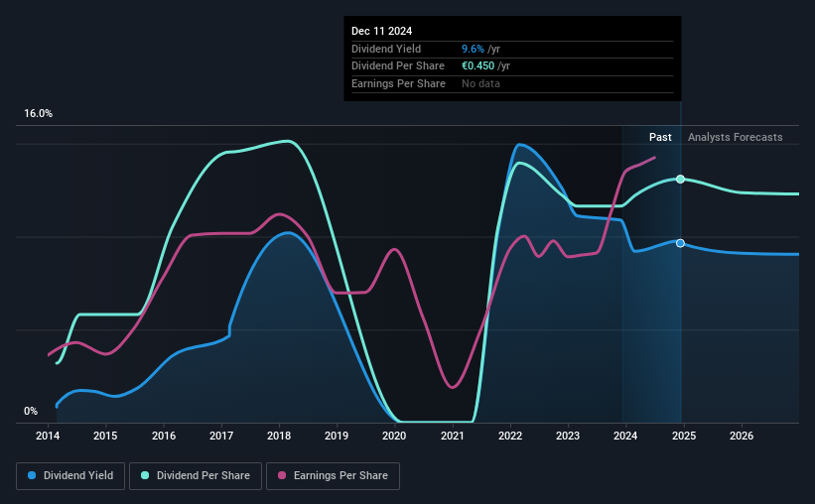815x504 pixels.
Task: Click the teal Dividend Per Share legend dot
Action: click(145, 475)
